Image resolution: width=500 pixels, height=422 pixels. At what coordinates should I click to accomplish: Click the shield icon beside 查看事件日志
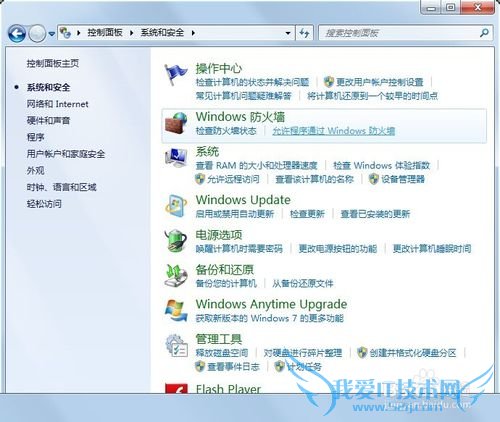[x=200, y=367]
